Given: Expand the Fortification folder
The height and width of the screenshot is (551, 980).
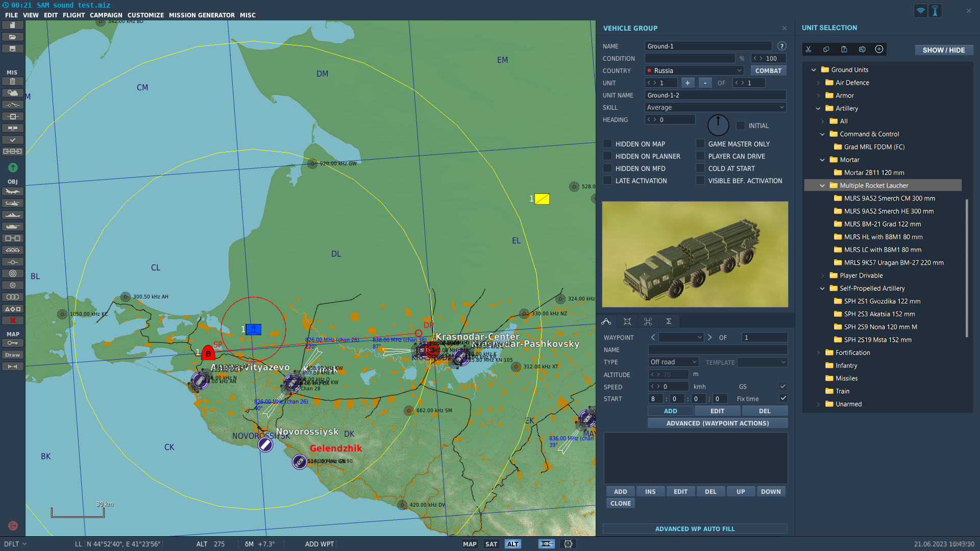Looking at the screenshot, I should click(818, 353).
